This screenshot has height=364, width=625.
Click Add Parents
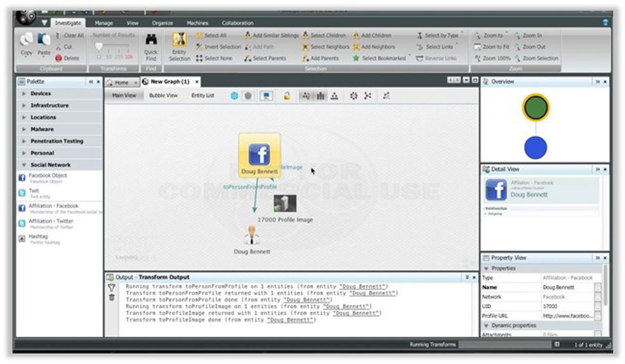(320, 58)
